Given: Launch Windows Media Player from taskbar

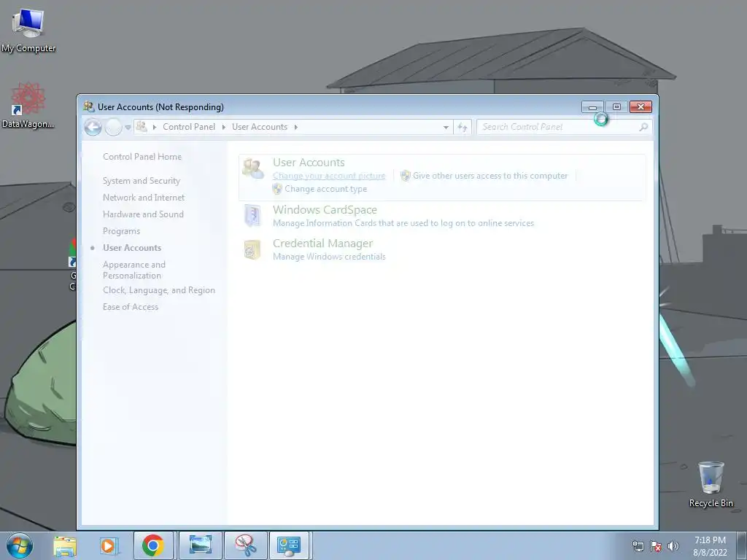Looking at the screenshot, I should point(109,545).
